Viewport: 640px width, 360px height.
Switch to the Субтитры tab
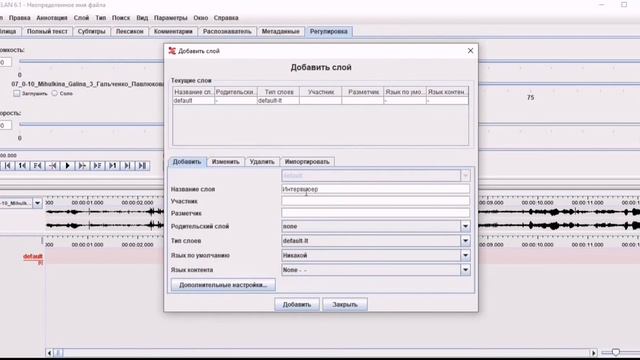coord(91,31)
